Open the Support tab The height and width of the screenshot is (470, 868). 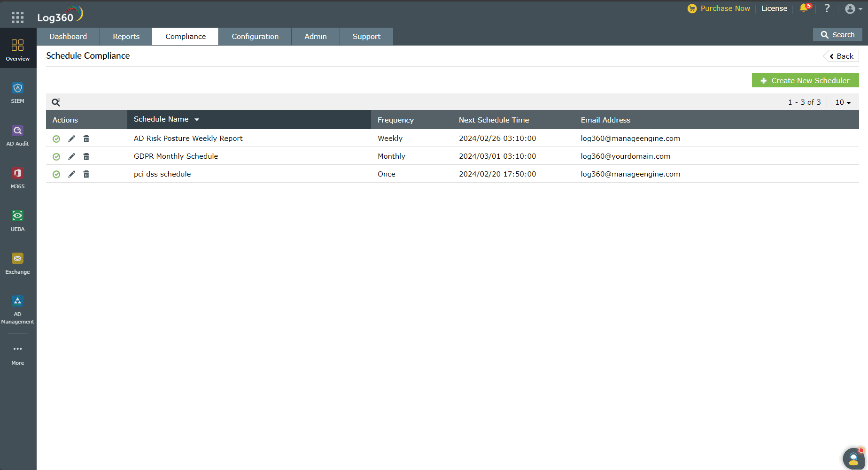(366, 36)
